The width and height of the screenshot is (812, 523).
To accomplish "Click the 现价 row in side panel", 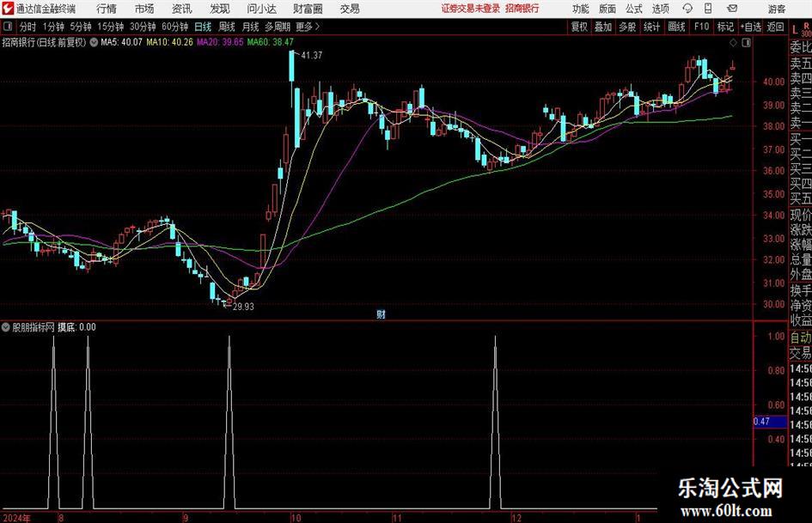I will click(801, 215).
